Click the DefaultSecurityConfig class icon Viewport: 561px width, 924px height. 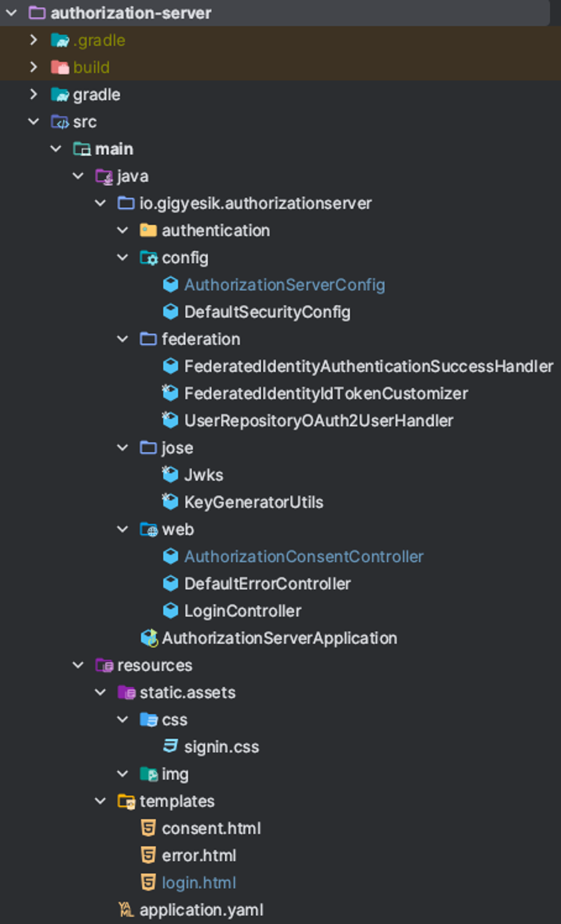click(171, 312)
